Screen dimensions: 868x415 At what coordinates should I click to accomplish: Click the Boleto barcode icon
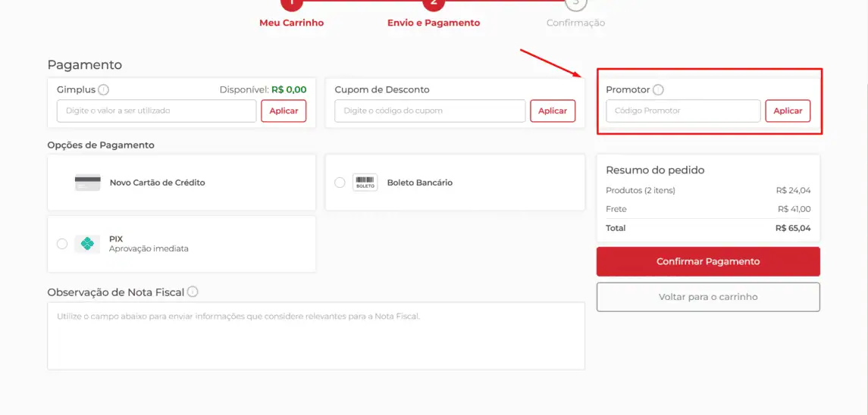(365, 183)
